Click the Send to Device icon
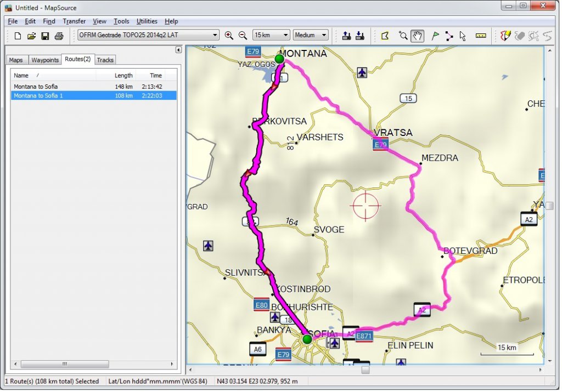 pyautogui.click(x=346, y=36)
